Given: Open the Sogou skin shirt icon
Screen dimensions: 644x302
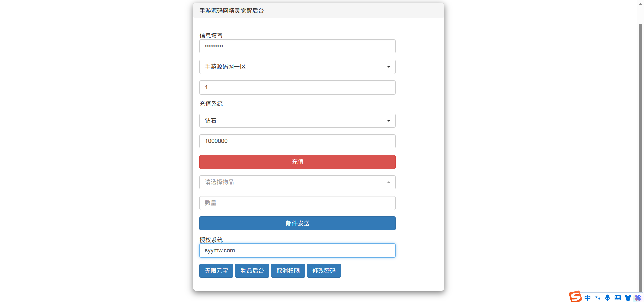Looking at the screenshot, I should point(628,298).
